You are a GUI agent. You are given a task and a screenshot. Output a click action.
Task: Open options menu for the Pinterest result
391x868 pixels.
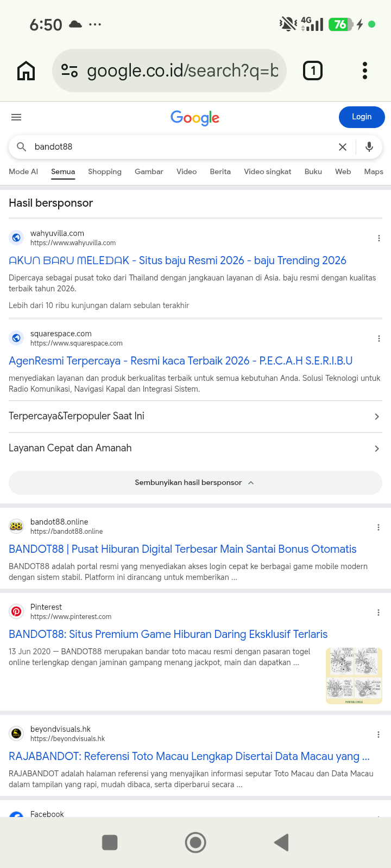[379, 612]
